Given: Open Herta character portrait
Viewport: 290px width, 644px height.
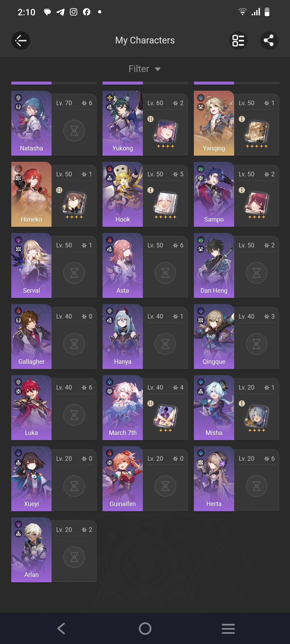Looking at the screenshot, I should click(x=214, y=479).
